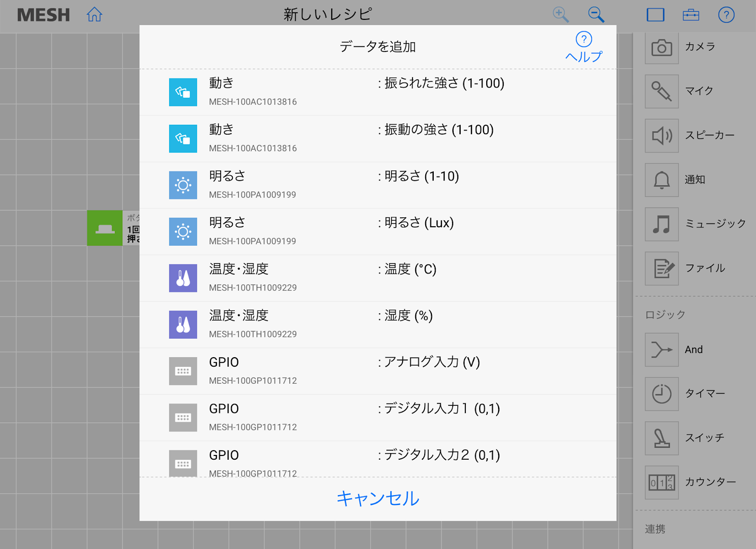
Task: Select the ファイル file block
Action: (x=662, y=268)
